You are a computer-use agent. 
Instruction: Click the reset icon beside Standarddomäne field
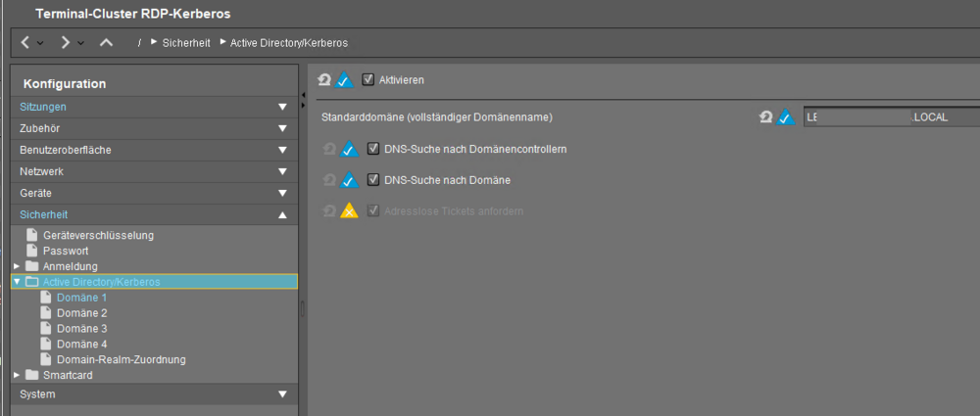click(x=766, y=117)
